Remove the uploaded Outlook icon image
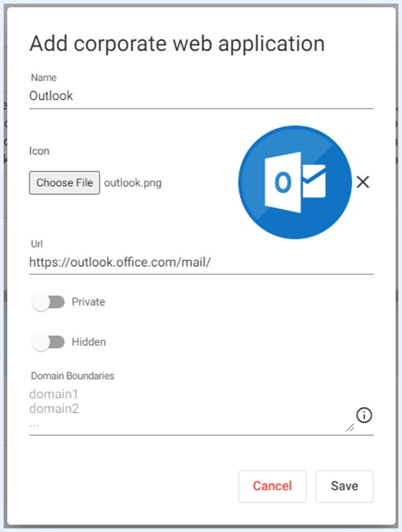This screenshot has height=532, width=402. (x=363, y=182)
